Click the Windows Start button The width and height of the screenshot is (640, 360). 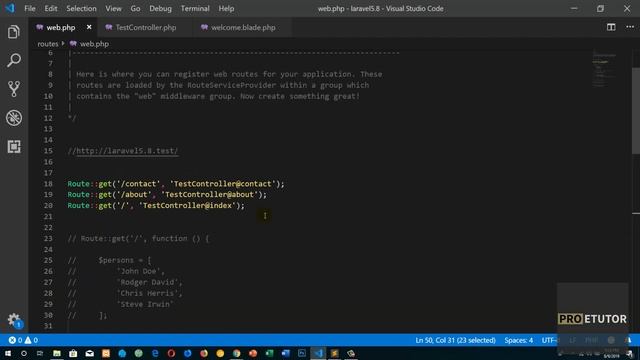(8, 353)
